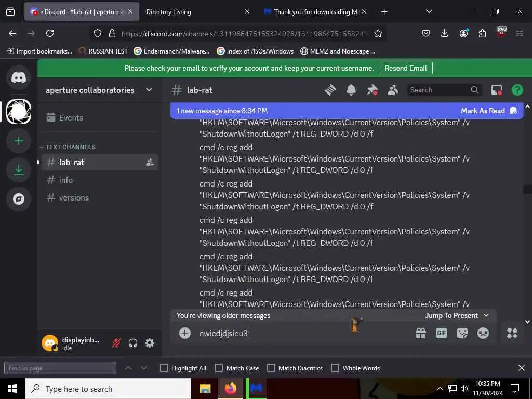This screenshot has height=399, width=532.
Task: Find previous match with the up arrow
Action: pyautogui.click(x=128, y=368)
